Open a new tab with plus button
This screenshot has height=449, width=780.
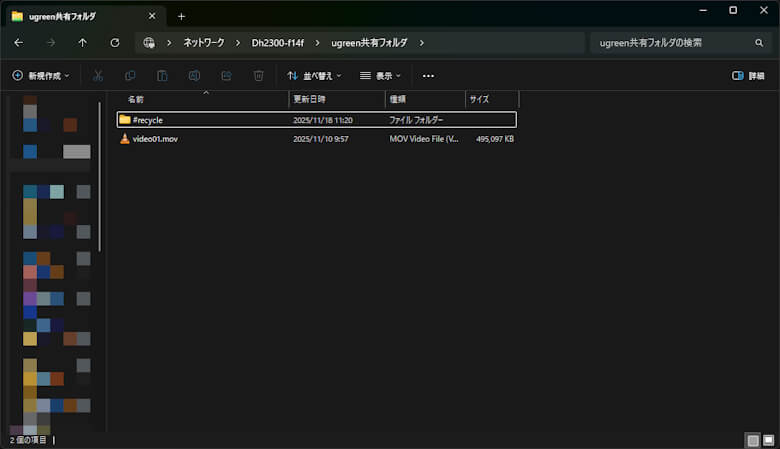click(x=181, y=16)
